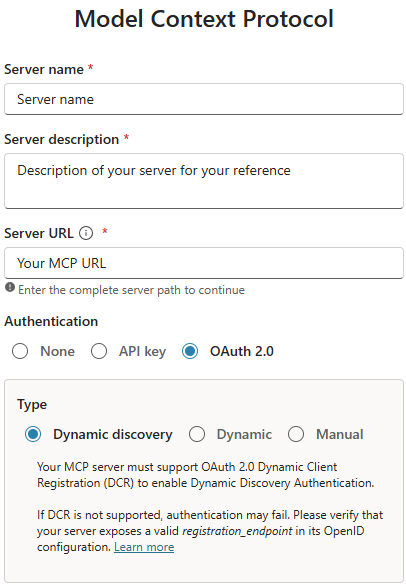Choose the Manual type radio button

pyautogui.click(x=296, y=434)
